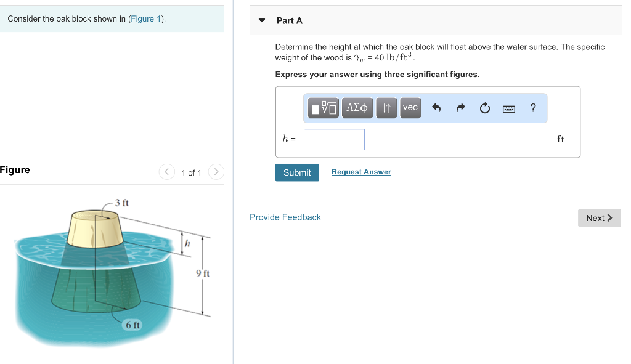Undo your last entry with the back arrow
The height and width of the screenshot is (364, 631).
coord(438,108)
